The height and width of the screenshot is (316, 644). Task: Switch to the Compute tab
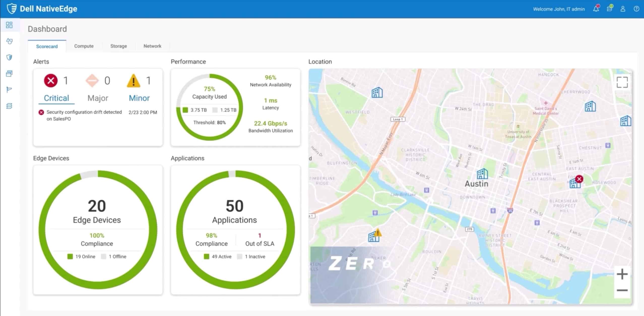84,46
